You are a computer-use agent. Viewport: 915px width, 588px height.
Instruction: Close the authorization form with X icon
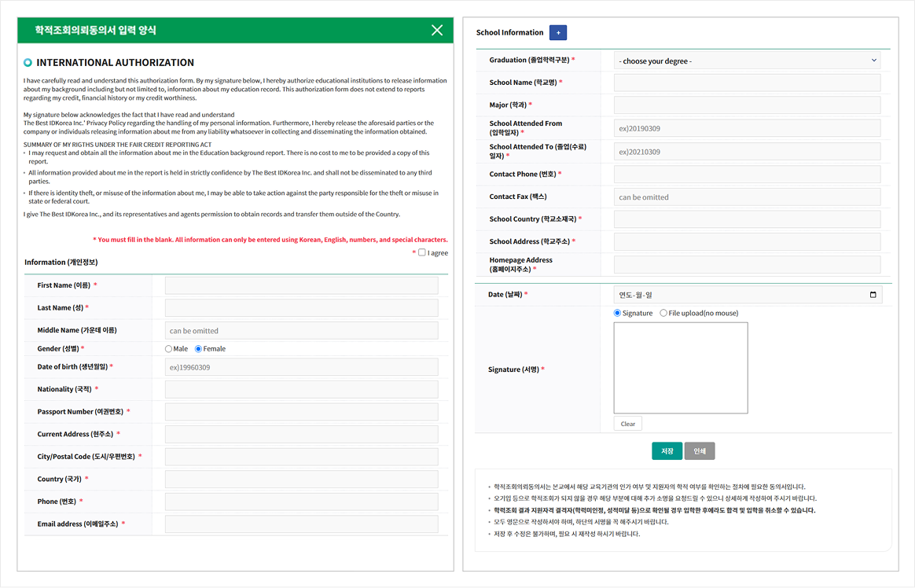[437, 31]
